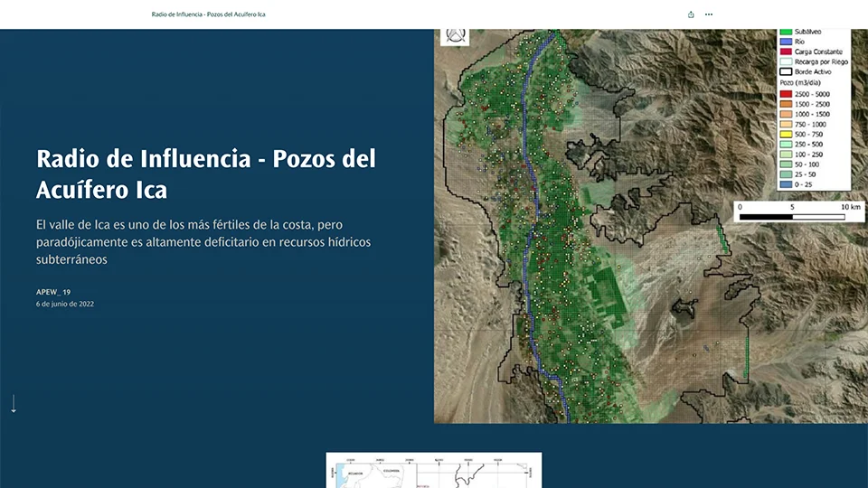This screenshot has height=488, width=868.
Task: Click the orange 1500 - 2500 legend swatch
Action: (786, 105)
